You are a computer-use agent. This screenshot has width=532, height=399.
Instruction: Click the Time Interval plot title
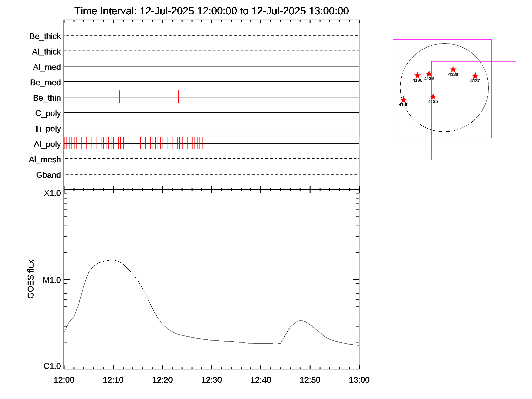coord(211,11)
